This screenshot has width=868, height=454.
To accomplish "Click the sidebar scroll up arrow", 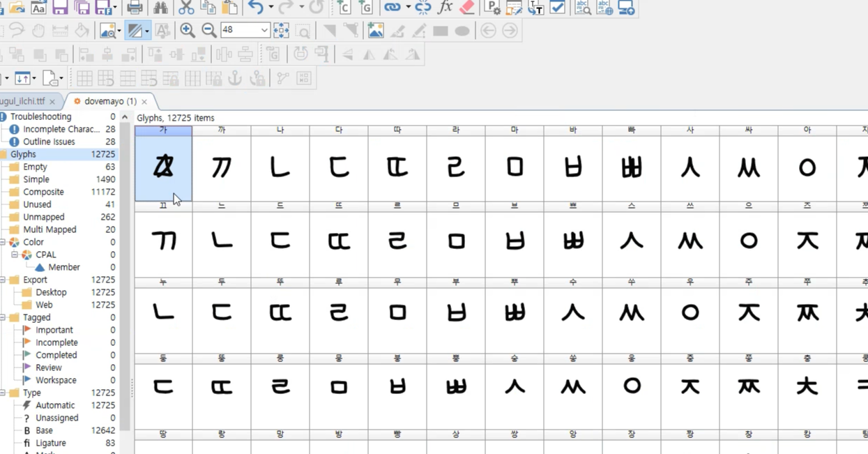I will pos(125,117).
